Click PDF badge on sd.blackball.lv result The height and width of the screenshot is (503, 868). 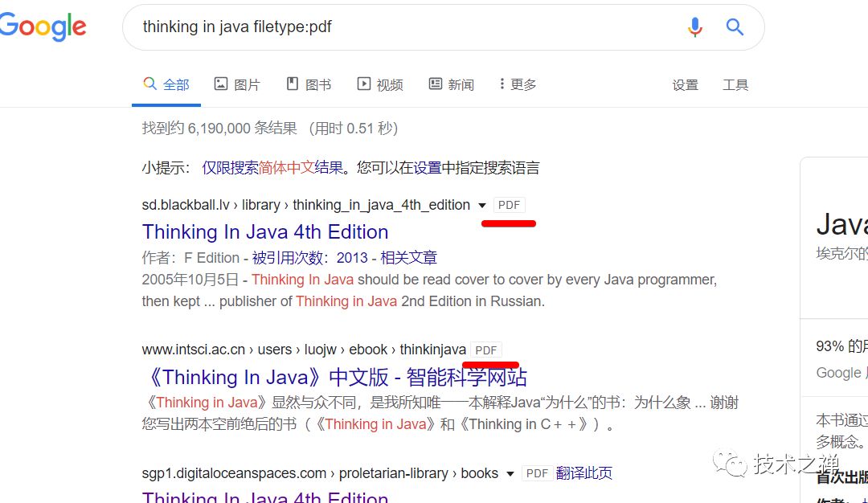(x=509, y=205)
